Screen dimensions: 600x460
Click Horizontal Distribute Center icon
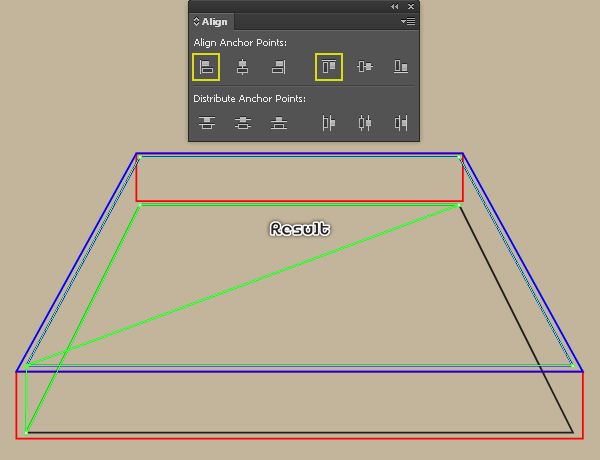[x=365, y=123]
